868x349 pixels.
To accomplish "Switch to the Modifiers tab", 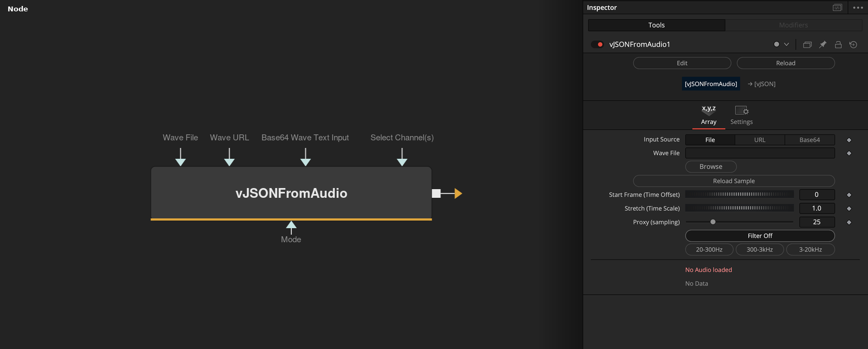I will pyautogui.click(x=794, y=25).
